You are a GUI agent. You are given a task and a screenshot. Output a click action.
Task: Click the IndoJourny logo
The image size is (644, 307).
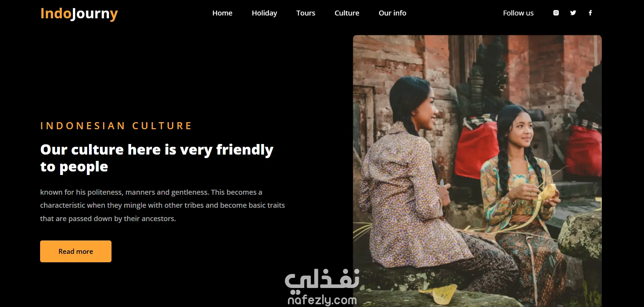(79, 14)
